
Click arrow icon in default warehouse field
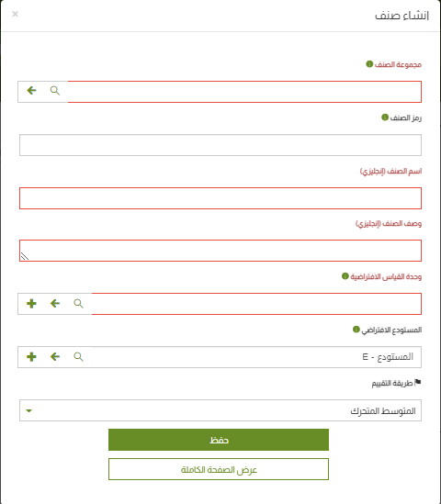pyautogui.click(x=55, y=356)
